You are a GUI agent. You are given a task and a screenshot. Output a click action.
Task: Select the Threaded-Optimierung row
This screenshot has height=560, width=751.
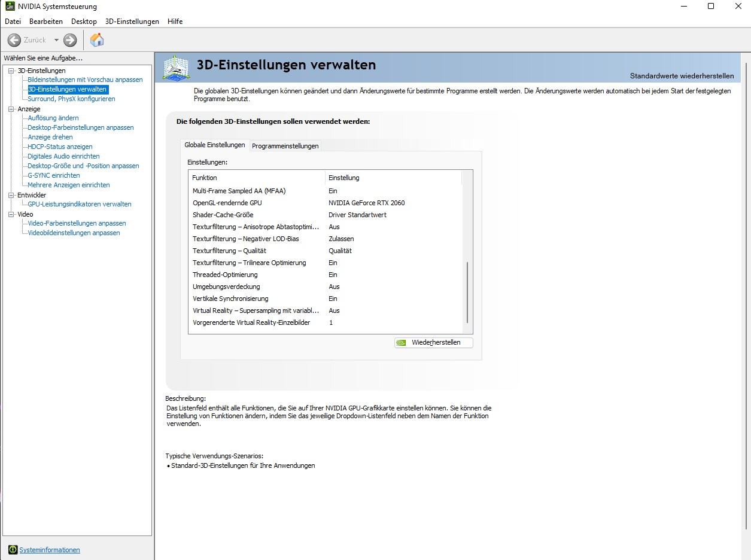326,275
